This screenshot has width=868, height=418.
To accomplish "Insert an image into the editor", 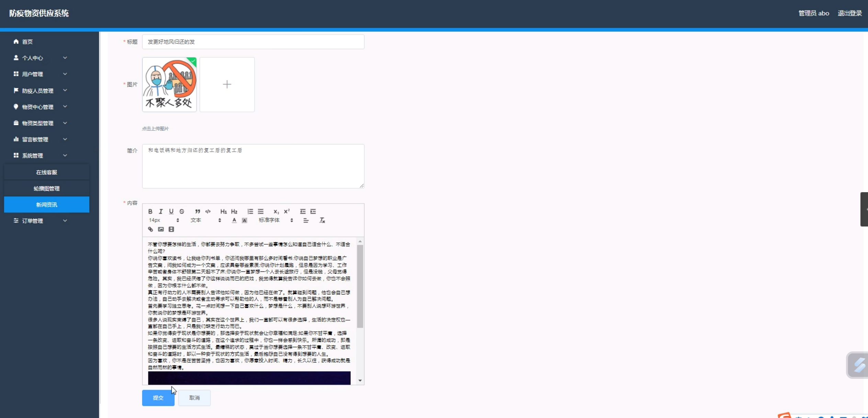I will pos(161,229).
